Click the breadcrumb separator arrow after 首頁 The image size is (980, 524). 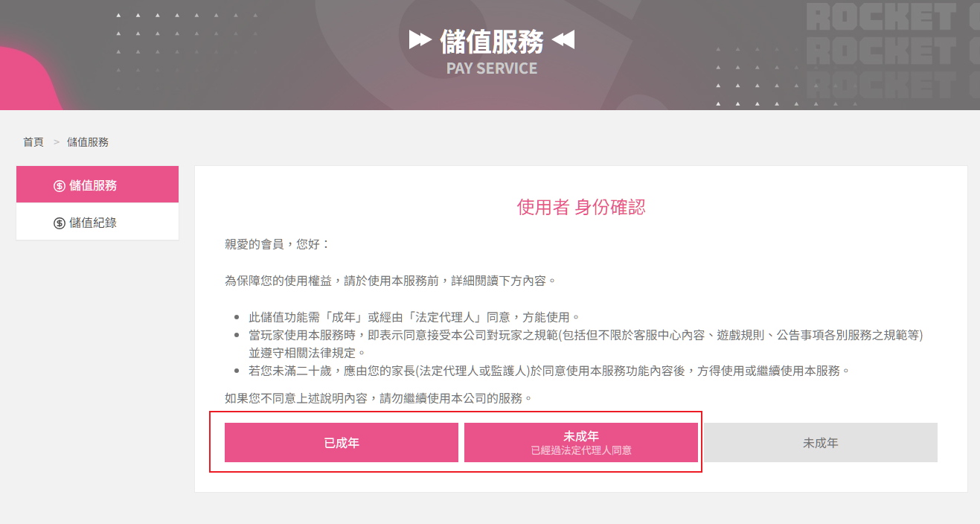pyautogui.click(x=56, y=142)
